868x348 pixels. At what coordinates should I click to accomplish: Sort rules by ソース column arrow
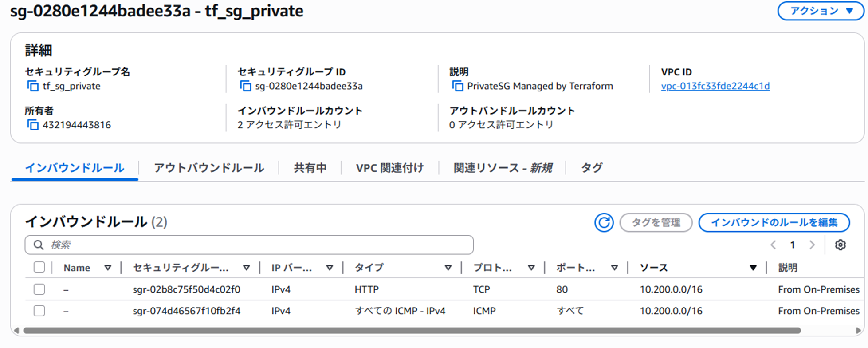coord(753,268)
